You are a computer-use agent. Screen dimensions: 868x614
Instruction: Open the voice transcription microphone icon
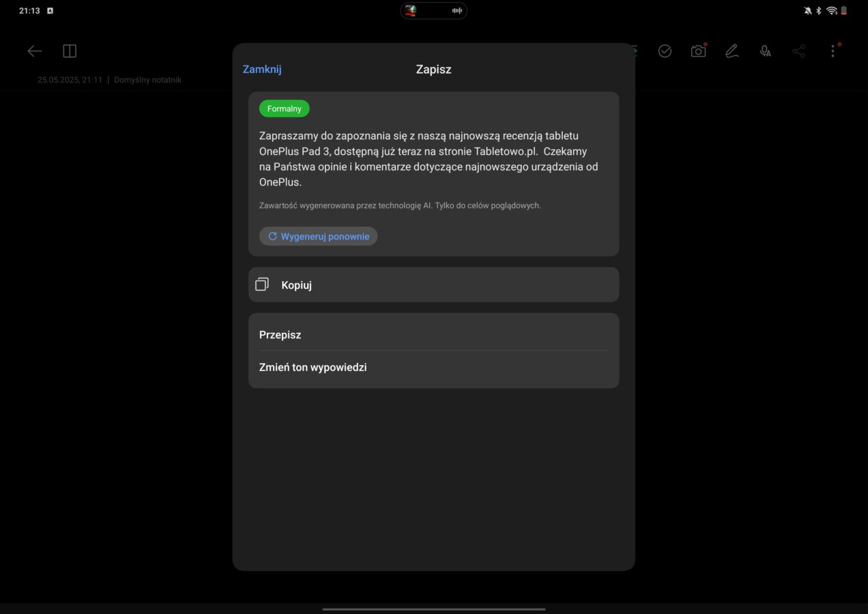(x=765, y=51)
